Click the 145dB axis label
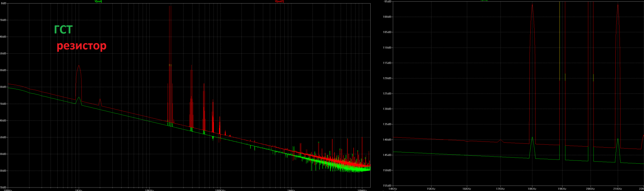This screenshot has height=191, width=644. tap(387, 155)
